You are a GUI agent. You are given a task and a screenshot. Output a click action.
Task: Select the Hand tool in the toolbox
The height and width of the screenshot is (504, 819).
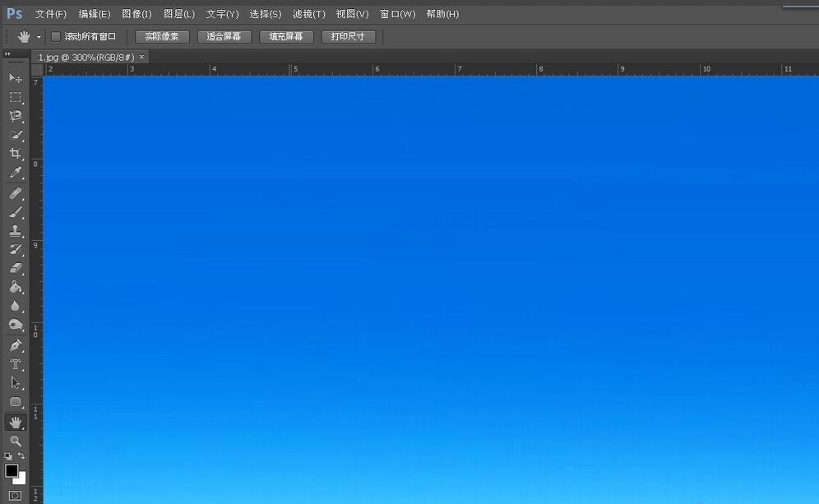tap(15, 423)
